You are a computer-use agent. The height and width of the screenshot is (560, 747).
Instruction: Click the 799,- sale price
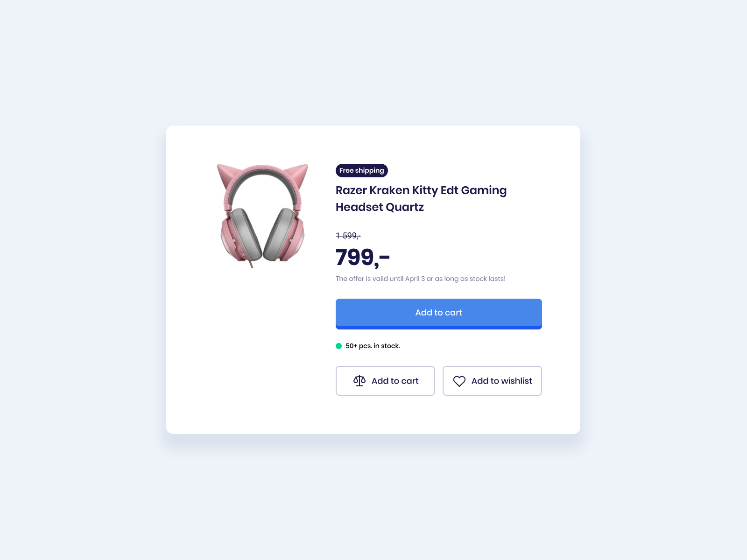(363, 257)
